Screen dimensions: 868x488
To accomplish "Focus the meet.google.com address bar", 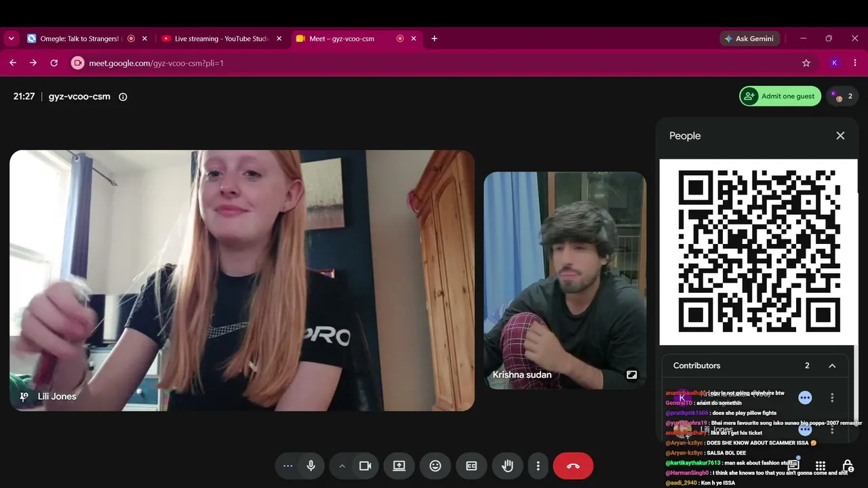I will click(442, 63).
